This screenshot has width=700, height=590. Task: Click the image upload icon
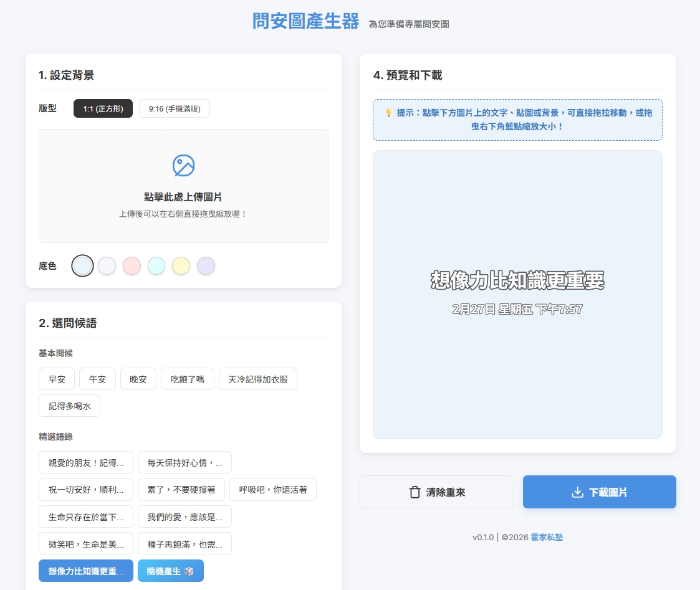[x=183, y=165]
